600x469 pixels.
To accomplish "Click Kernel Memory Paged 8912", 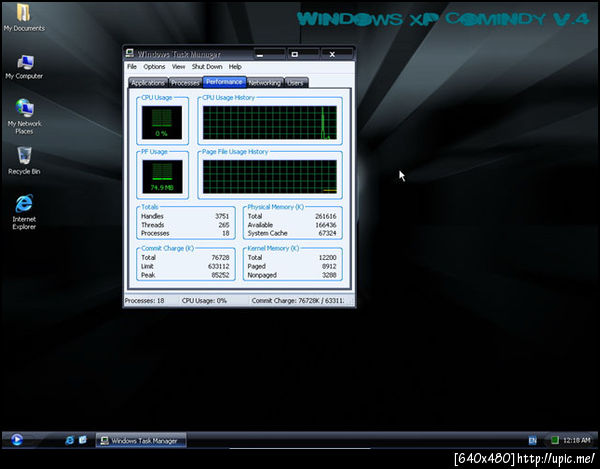I will point(329,266).
